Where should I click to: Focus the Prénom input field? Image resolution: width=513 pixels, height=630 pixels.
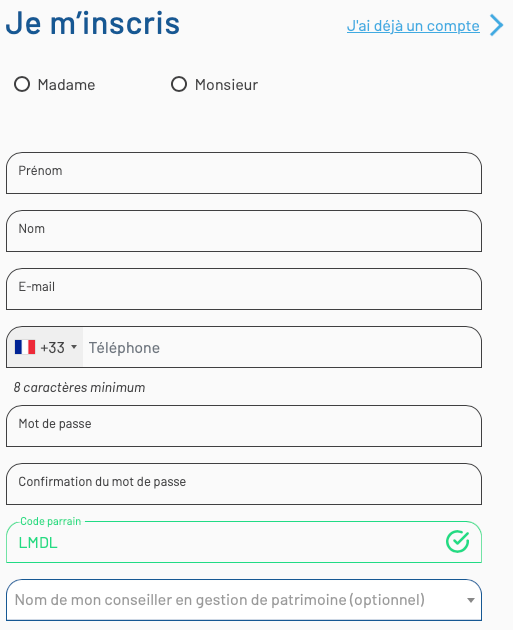[x=244, y=173]
